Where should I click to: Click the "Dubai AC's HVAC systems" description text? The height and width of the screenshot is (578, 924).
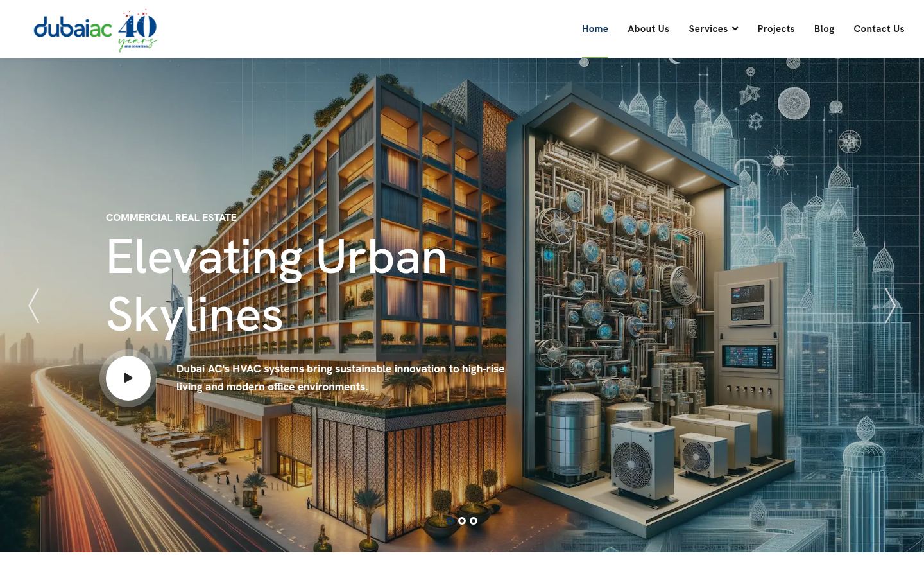340,378
